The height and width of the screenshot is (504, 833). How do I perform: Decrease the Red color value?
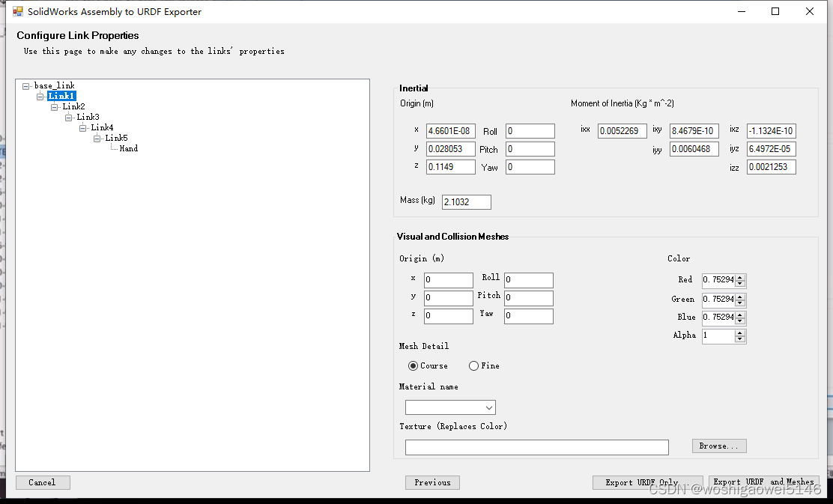coord(740,283)
